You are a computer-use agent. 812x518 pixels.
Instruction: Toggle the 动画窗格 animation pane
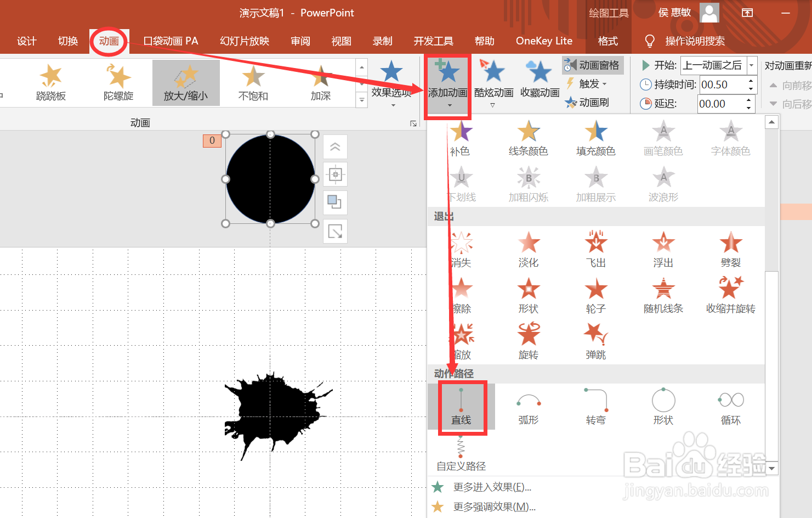(593, 65)
